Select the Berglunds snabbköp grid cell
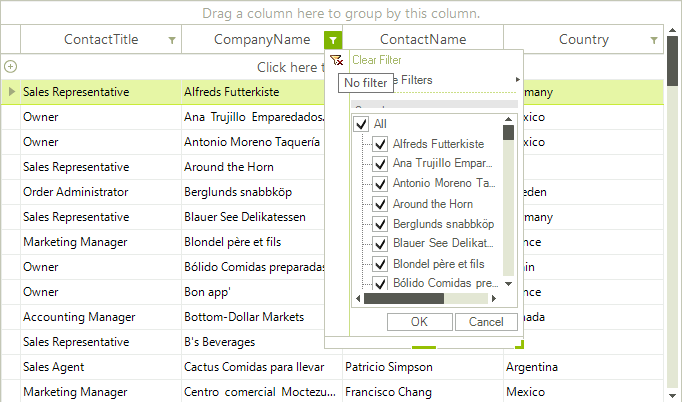Viewport: 682px width, 402px height. tap(253, 192)
